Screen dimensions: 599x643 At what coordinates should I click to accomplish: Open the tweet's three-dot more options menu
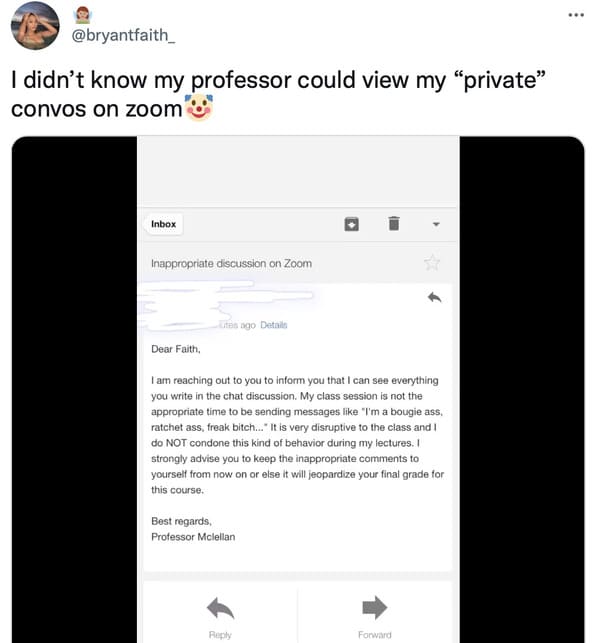[x=576, y=15]
